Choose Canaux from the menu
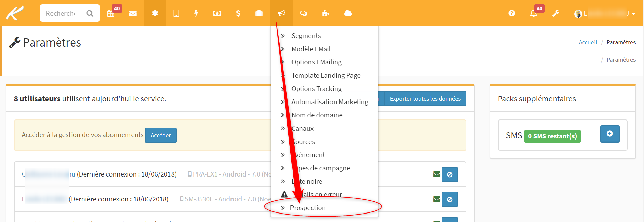This screenshot has height=222, width=644. pos(303,128)
